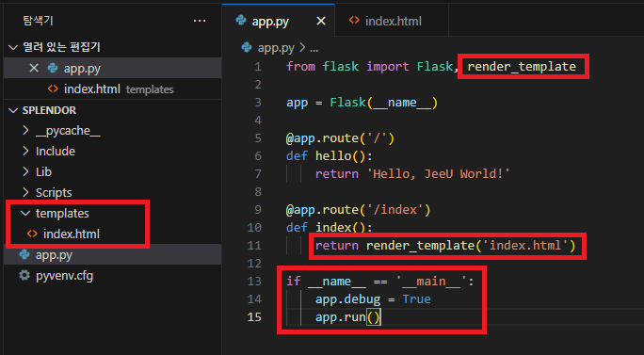Click Python icon of app.py in file tree

coord(24,255)
